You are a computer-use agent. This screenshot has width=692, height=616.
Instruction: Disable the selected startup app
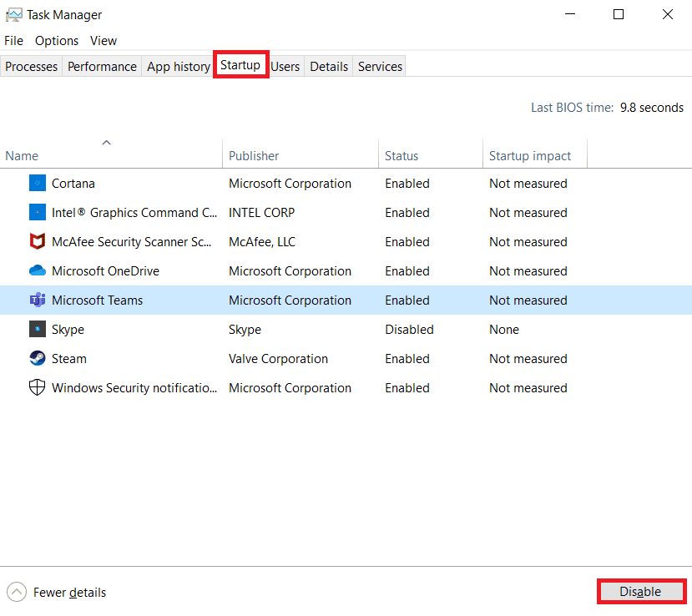coord(640,591)
